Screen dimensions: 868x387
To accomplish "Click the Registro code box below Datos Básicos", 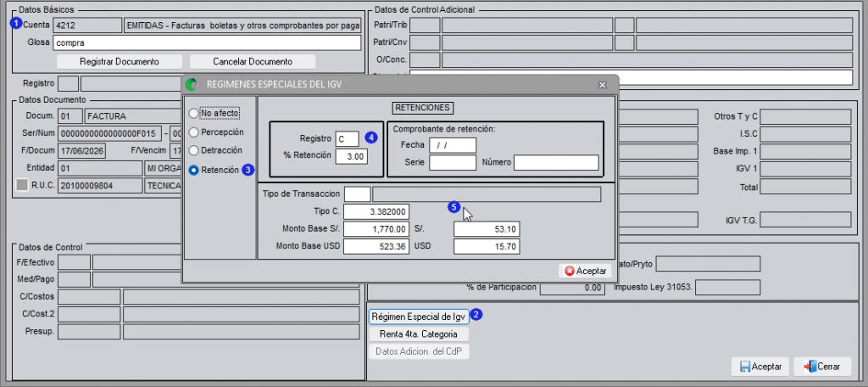I will 68,84.
